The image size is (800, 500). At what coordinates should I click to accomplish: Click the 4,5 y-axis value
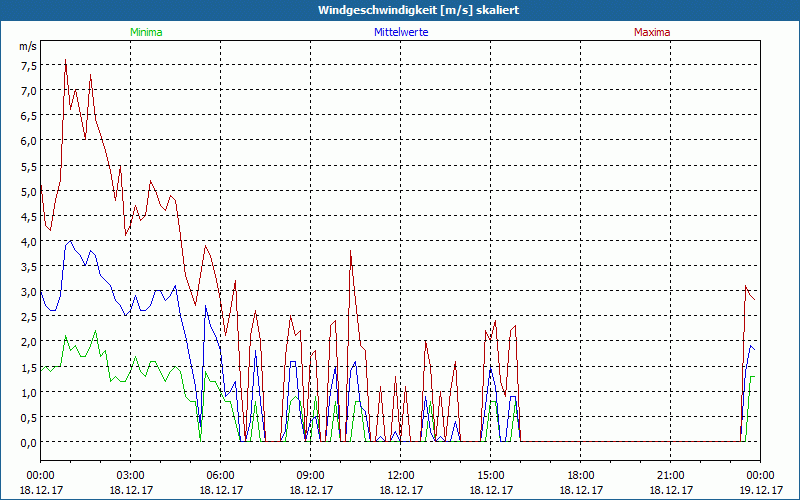coord(29,216)
